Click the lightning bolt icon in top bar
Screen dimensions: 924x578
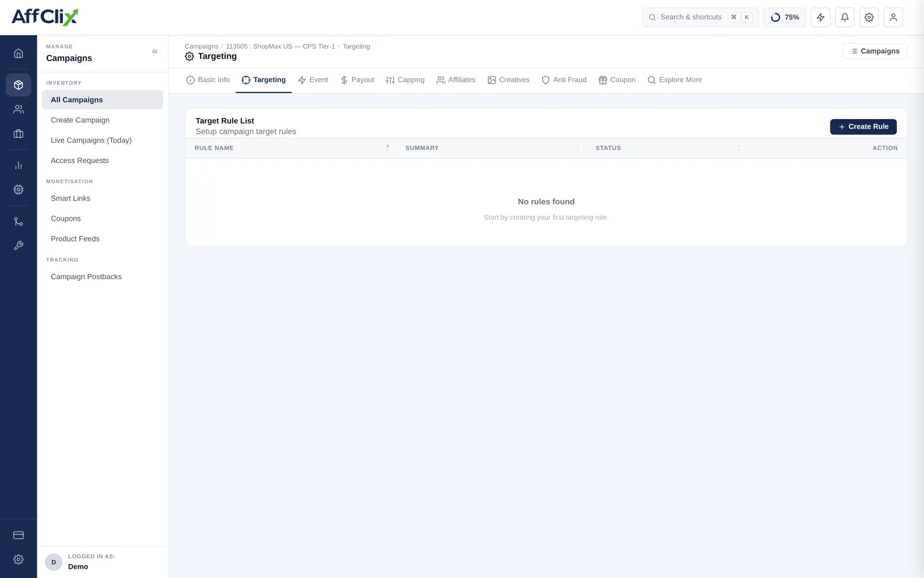821,17
